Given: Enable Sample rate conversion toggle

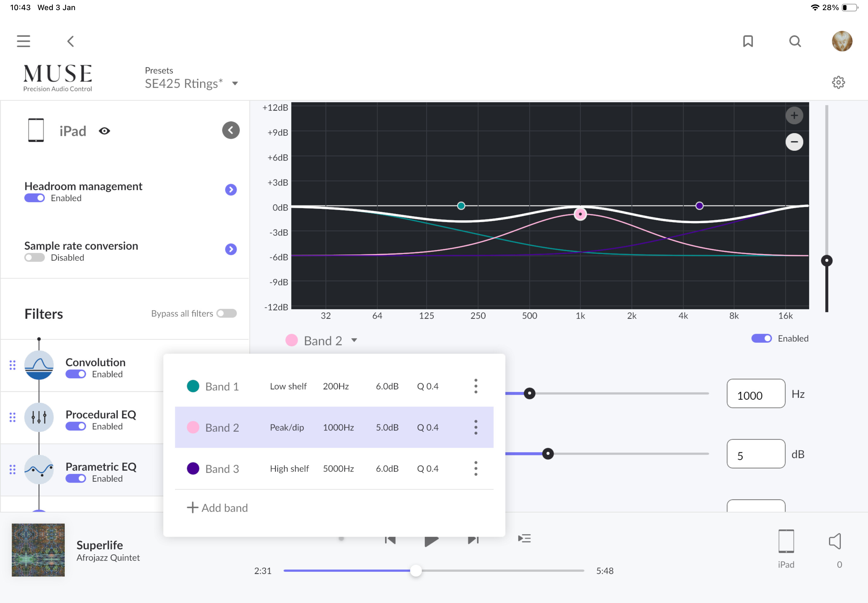Looking at the screenshot, I should (34, 258).
